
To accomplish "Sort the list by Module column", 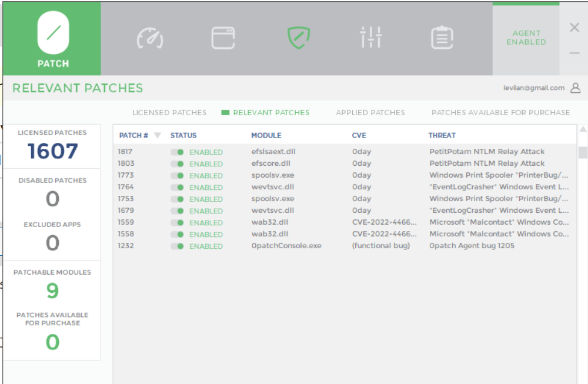I will [266, 135].
